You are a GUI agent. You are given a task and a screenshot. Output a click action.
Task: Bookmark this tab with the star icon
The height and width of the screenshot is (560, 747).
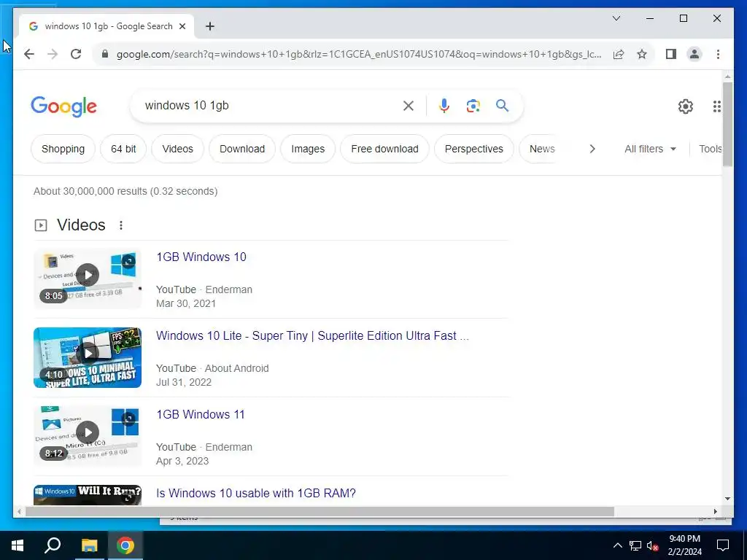(642, 54)
